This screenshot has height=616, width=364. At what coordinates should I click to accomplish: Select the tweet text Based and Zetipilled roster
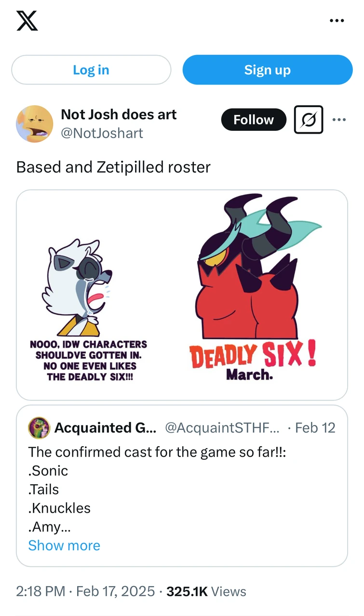[113, 167]
